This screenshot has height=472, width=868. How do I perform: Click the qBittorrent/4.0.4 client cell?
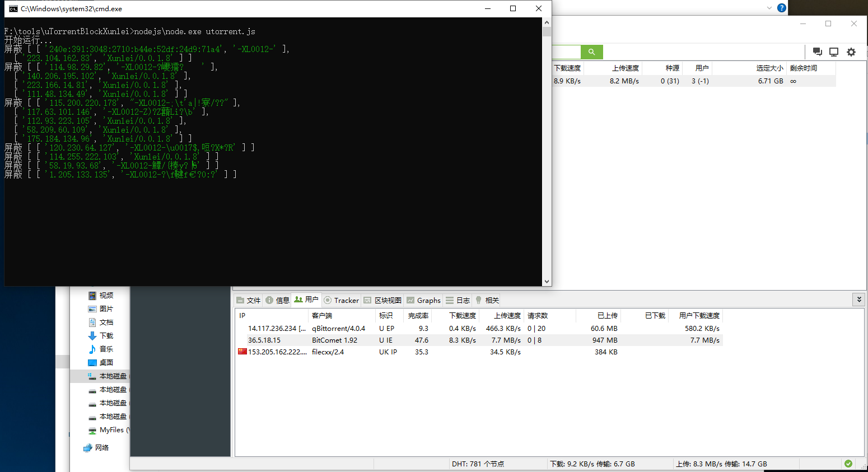(x=338, y=329)
